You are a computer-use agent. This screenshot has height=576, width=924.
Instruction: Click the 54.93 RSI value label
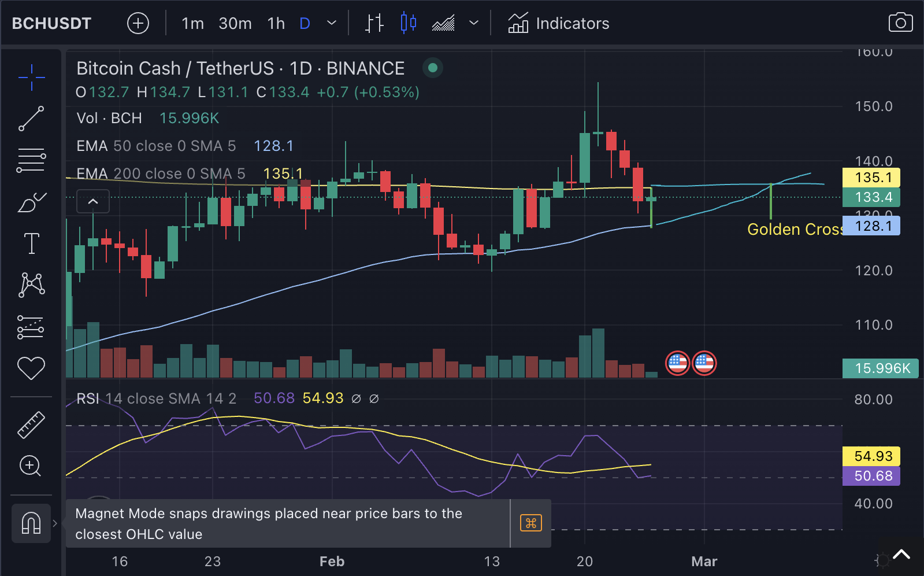coord(871,456)
